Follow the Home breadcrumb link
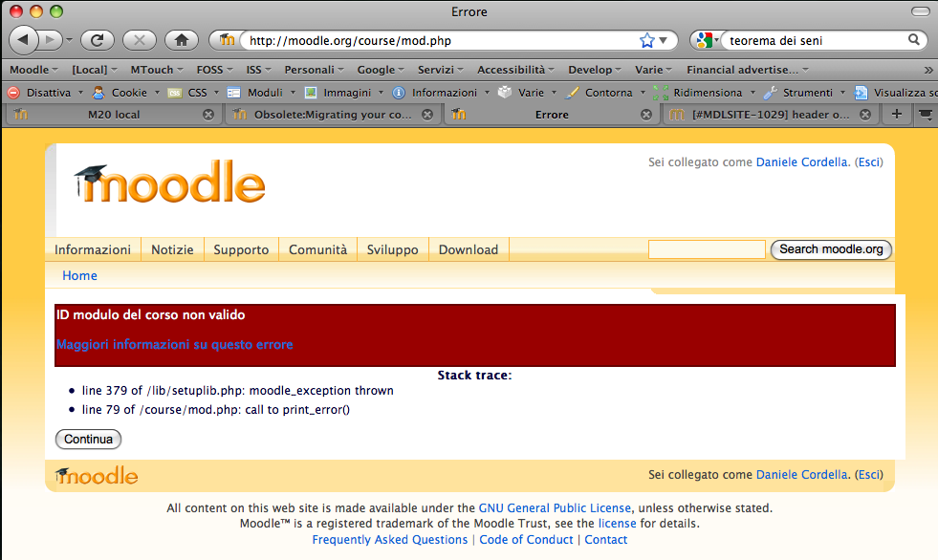 (79, 275)
